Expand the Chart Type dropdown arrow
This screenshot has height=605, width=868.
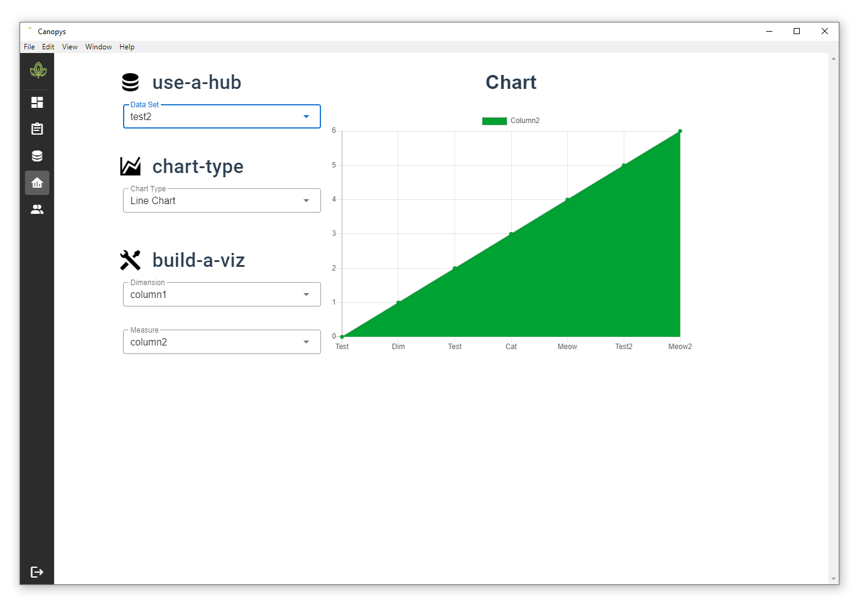click(x=306, y=200)
